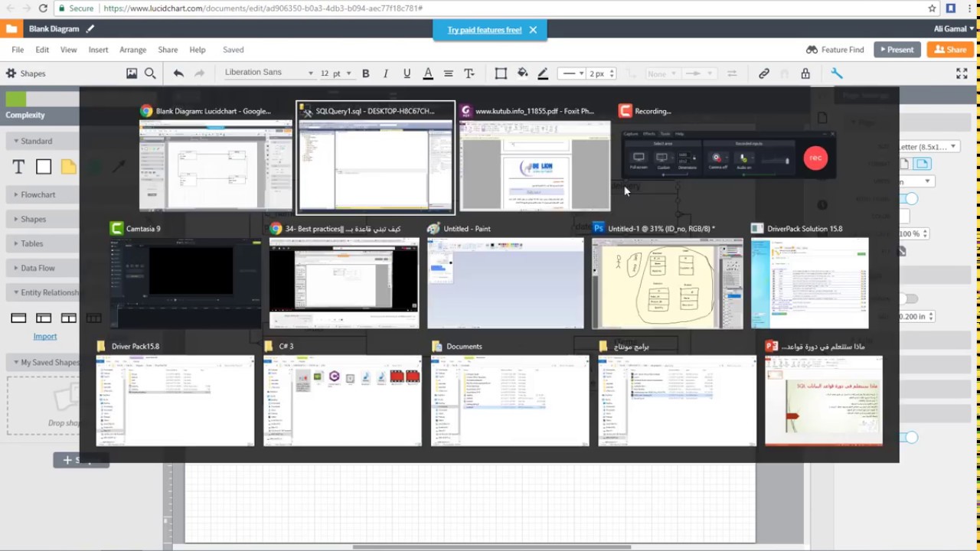Image resolution: width=980 pixels, height=551 pixels.
Task: Toggle Bold text formatting
Action: pos(366,73)
